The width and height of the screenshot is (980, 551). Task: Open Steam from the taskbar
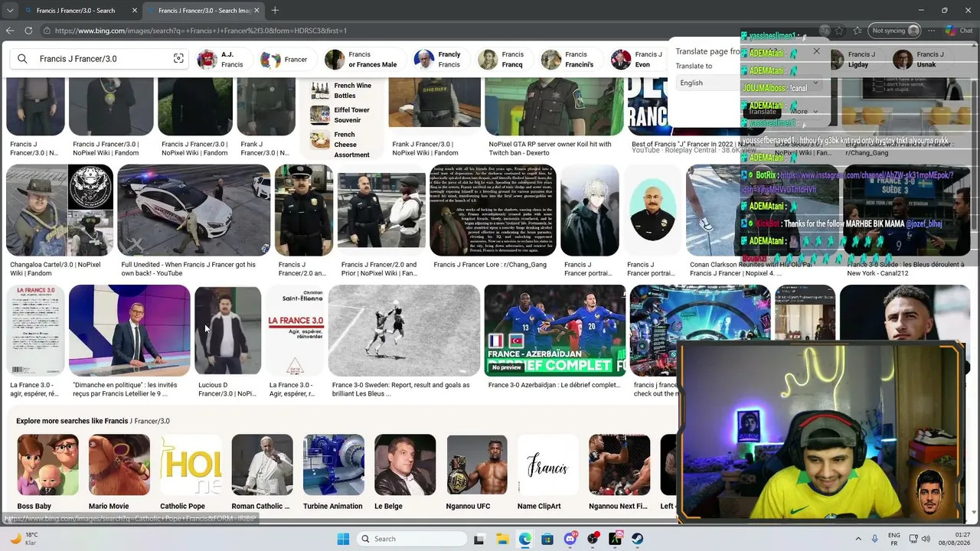pos(638,539)
